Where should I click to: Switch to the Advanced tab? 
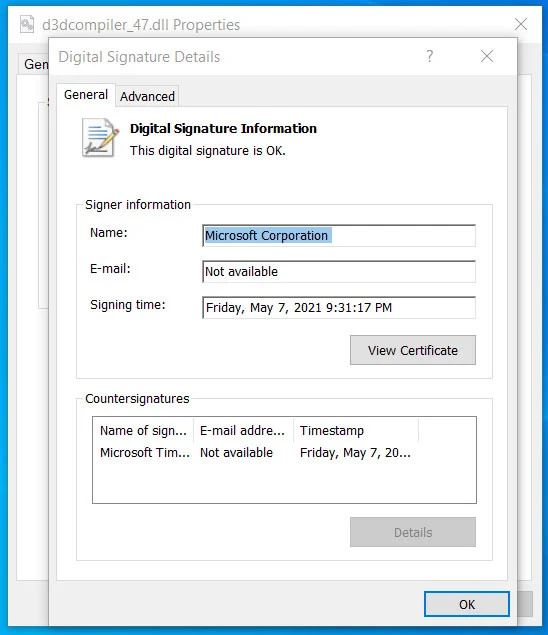[x=147, y=96]
